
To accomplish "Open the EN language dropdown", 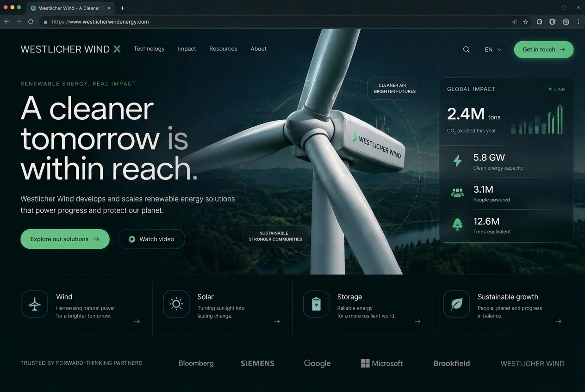I will click(x=493, y=49).
